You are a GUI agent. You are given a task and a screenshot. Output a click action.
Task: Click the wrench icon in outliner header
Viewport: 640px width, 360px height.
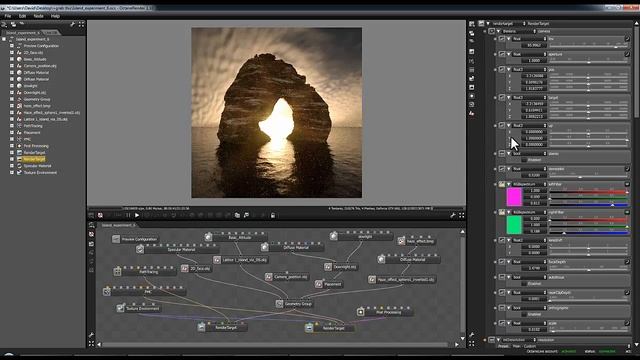73,24
